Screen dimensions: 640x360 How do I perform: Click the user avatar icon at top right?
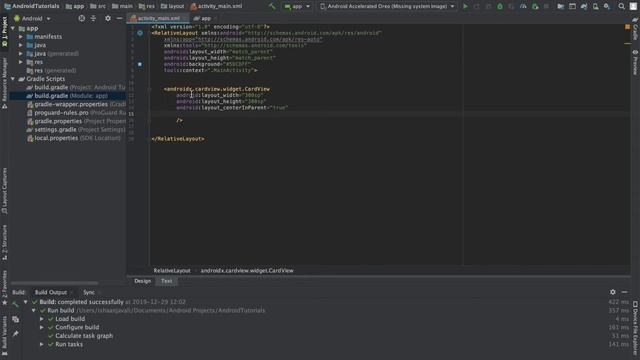(x=633, y=7)
